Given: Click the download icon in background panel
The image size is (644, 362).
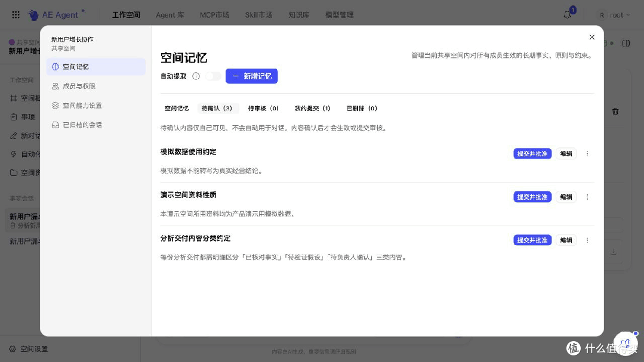Looking at the screenshot, I should point(613,252).
